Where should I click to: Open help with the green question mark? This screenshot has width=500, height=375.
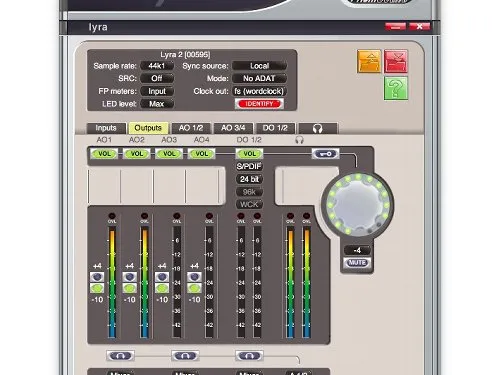tap(396, 88)
